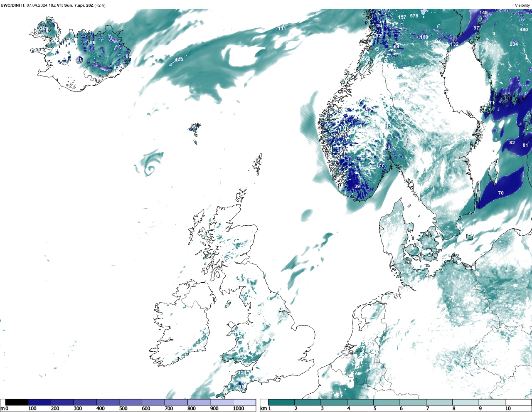Click the "155" value over southwest England
Image resolution: width=532 pixels, height=412 pixels.
coord(242,373)
